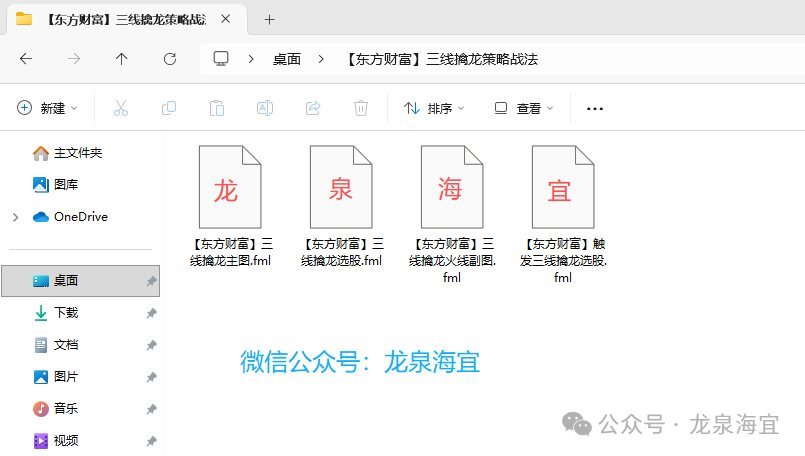Select the 海 file icon 三线擒龙火线副图.fml
805x456 pixels.
[452, 187]
